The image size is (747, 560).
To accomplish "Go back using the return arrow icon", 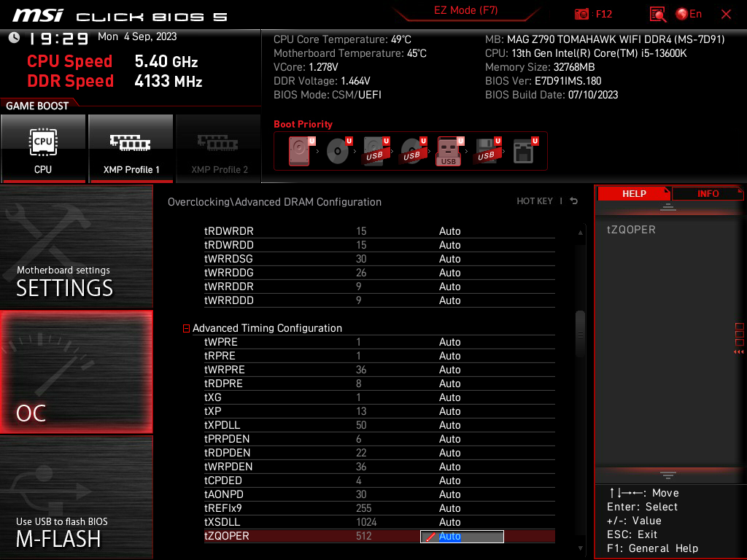I will [x=574, y=201].
